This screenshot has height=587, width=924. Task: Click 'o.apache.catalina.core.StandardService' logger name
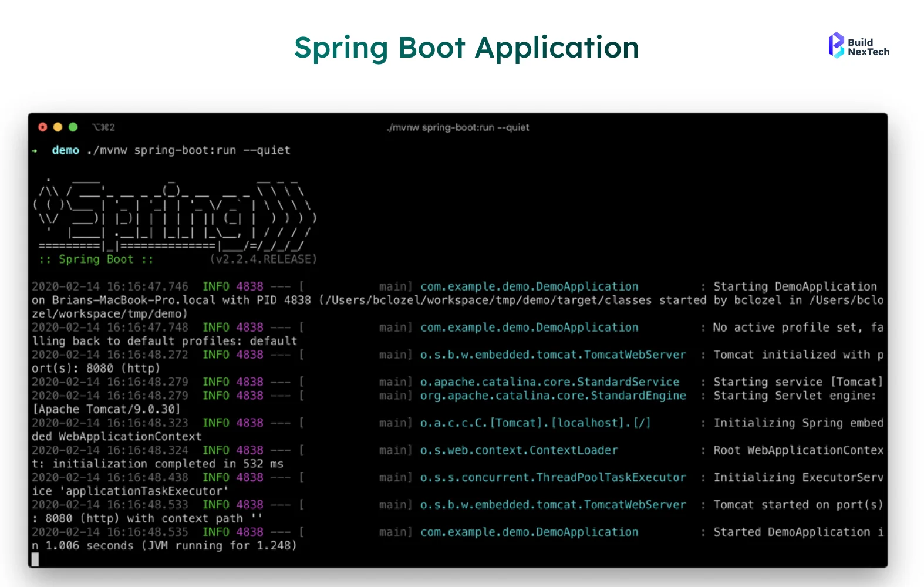pyautogui.click(x=550, y=382)
